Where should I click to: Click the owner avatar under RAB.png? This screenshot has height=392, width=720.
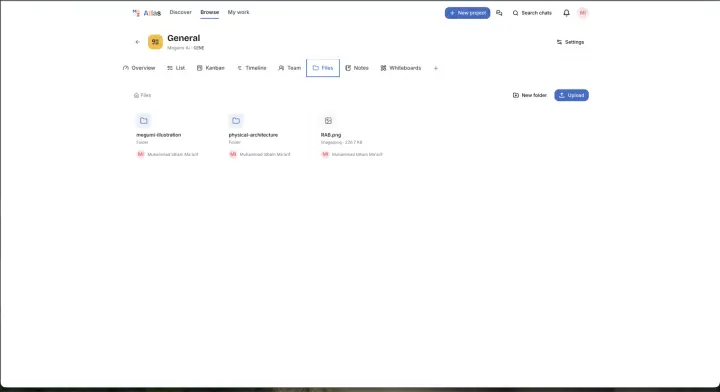[325, 154]
